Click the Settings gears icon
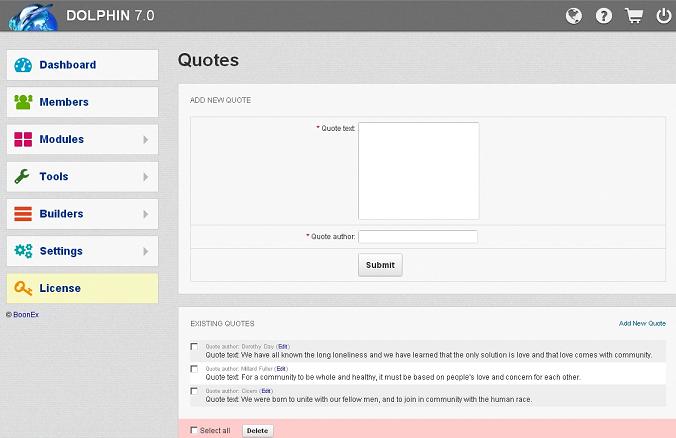Viewport: 676px width, 438px height. tap(23, 251)
